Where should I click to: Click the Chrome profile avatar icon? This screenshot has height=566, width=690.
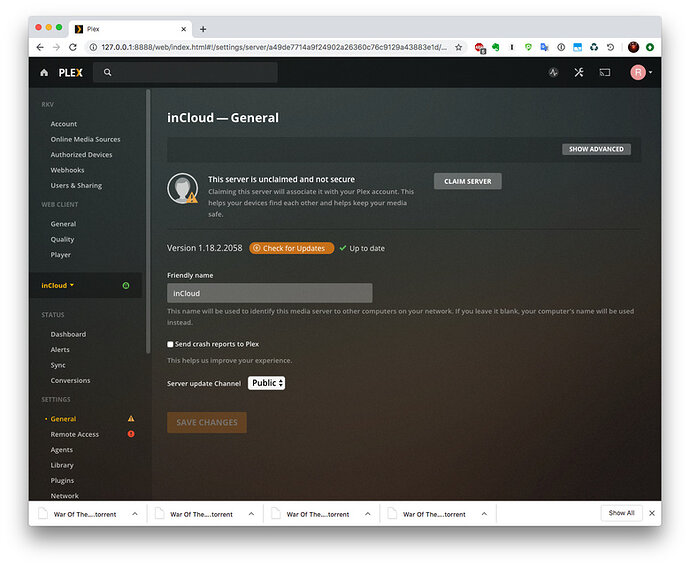633,47
